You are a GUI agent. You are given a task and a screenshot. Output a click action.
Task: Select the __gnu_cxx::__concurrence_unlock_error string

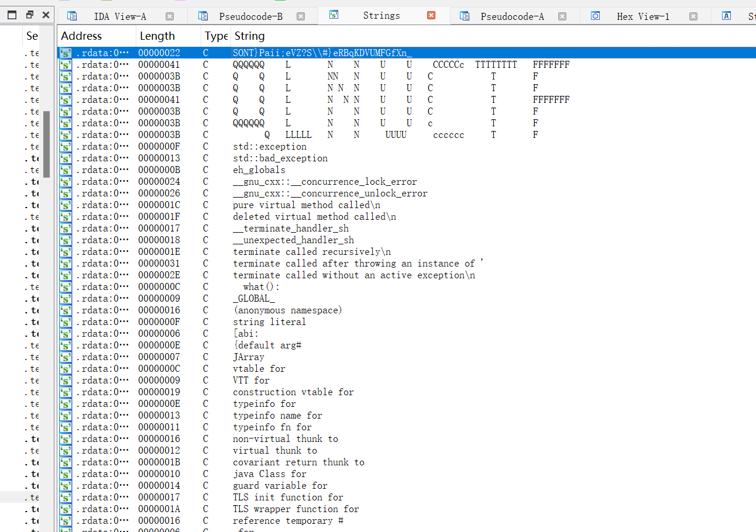330,194
